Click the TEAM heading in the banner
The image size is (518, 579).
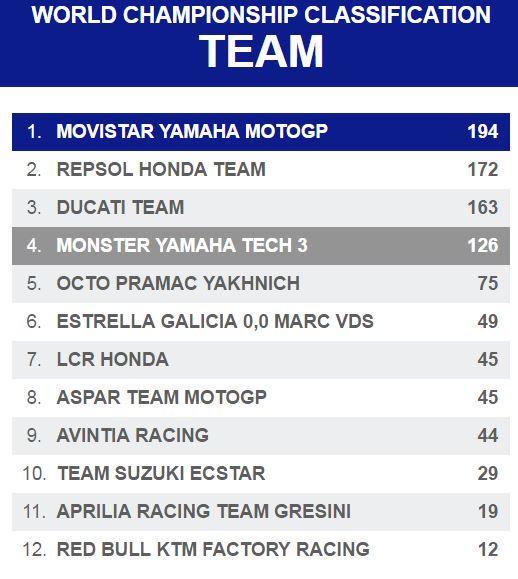(x=261, y=51)
